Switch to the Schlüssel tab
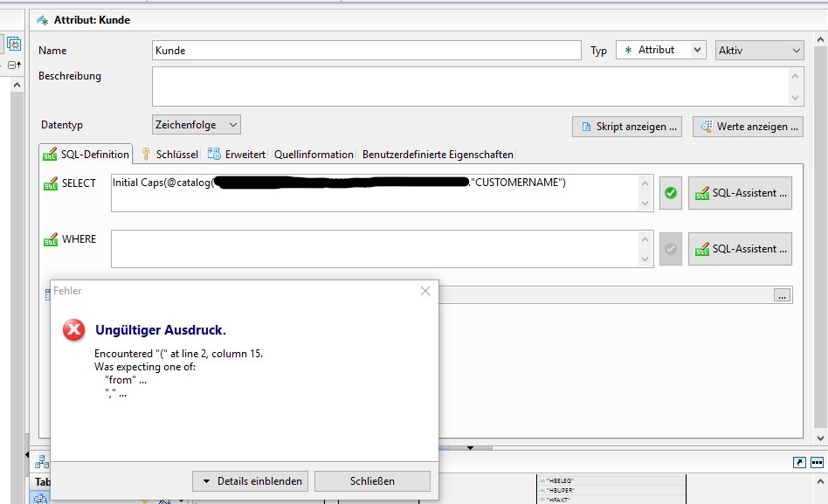 click(x=170, y=155)
